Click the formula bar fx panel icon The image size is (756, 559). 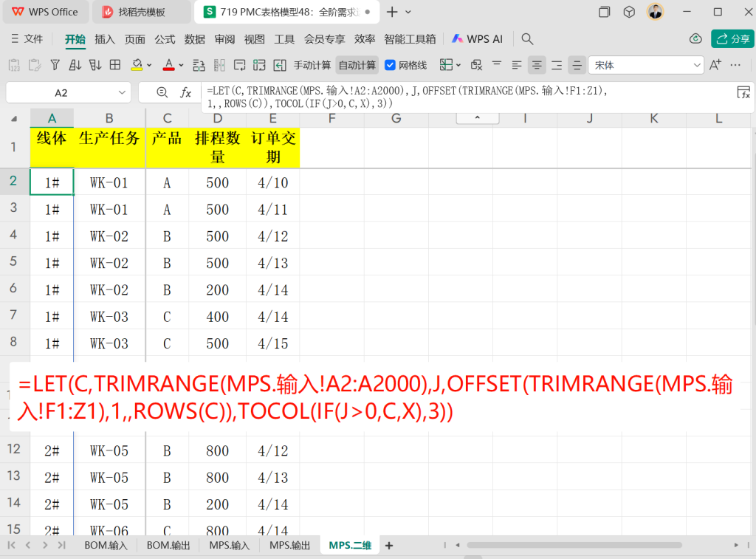[743, 92]
